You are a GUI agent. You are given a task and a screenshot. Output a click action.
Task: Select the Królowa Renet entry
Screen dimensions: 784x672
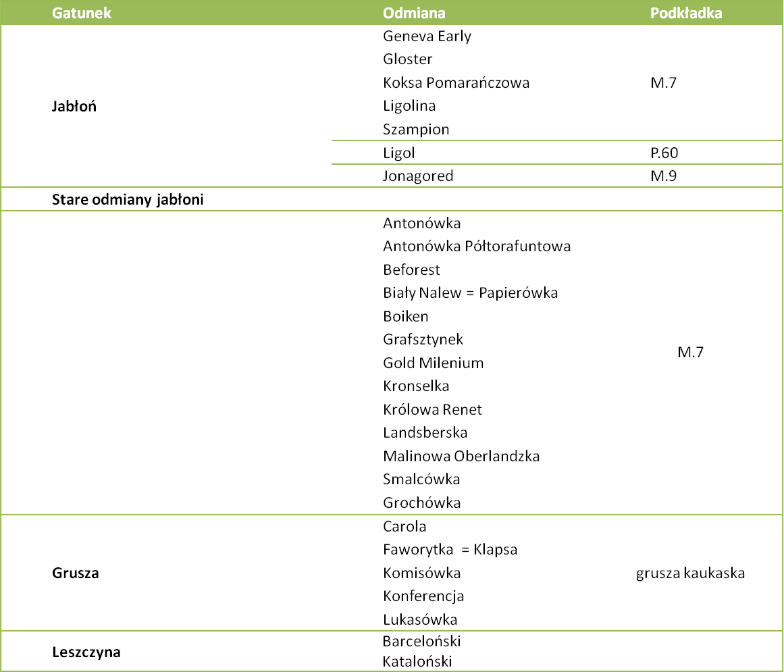[x=432, y=409]
